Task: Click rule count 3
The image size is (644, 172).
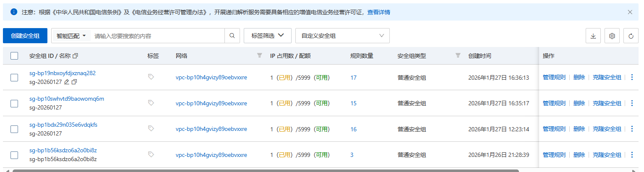Action: pyautogui.click(x=352, y=155)
